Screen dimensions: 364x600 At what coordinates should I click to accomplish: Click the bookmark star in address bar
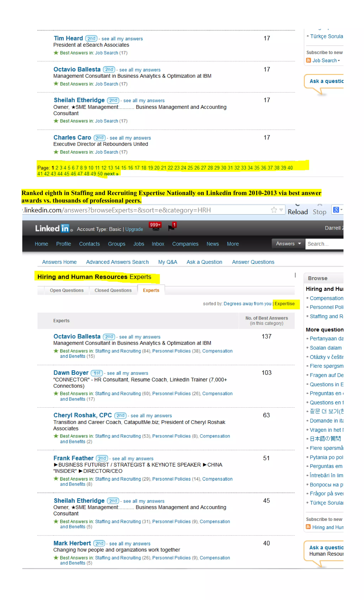coord(274,210)
